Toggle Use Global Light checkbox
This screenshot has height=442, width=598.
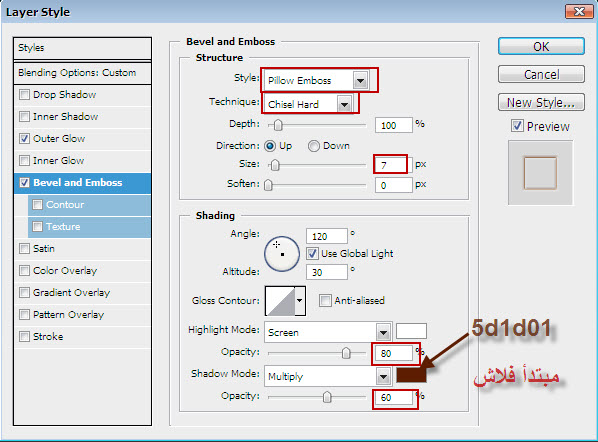312,254
